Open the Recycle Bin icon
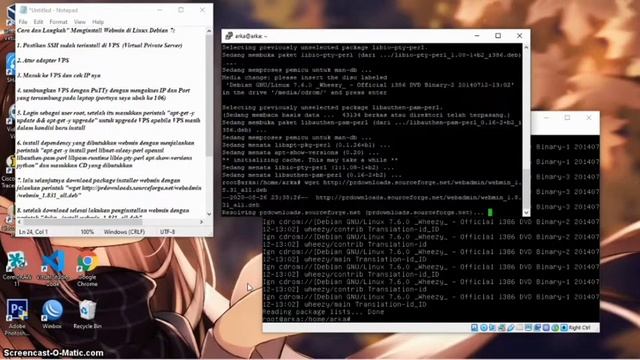The height and width of the screenshot is (360, 640). 87,314
